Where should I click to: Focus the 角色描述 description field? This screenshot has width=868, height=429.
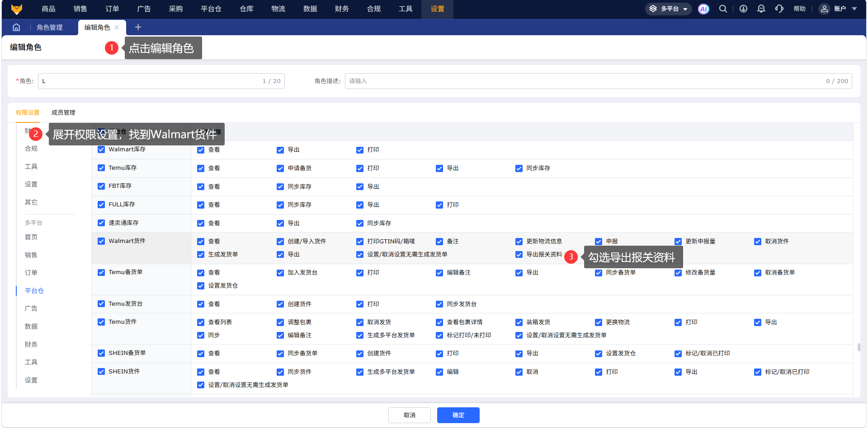[x=599, y=81]
